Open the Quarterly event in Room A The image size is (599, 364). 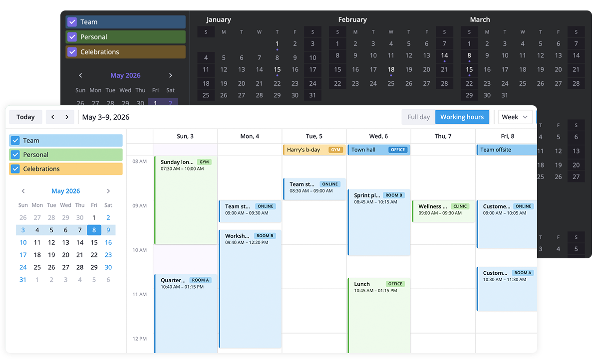[186, 314]
